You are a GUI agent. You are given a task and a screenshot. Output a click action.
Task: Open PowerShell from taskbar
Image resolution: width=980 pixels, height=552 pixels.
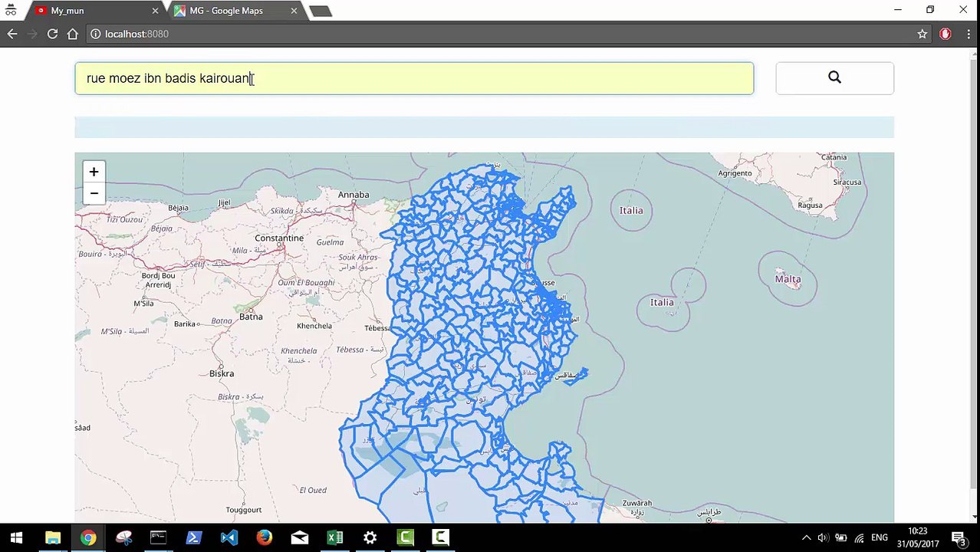[x=194, y=537]
